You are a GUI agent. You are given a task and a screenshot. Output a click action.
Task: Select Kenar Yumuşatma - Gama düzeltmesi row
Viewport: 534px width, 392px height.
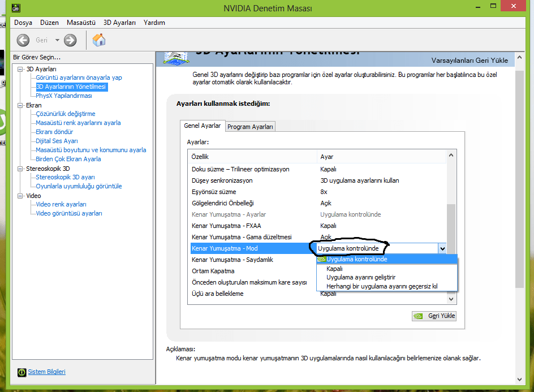[x=318, y=237]
